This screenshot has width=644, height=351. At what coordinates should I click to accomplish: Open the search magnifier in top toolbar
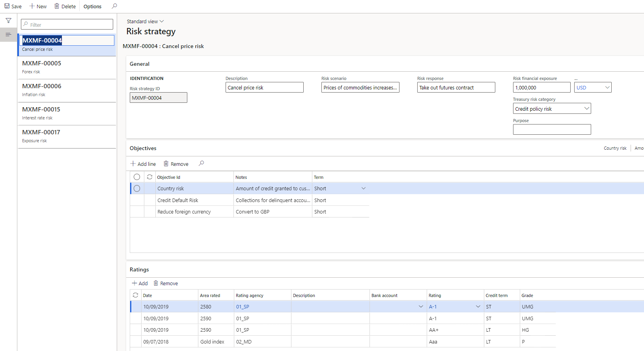coord(114,6)
